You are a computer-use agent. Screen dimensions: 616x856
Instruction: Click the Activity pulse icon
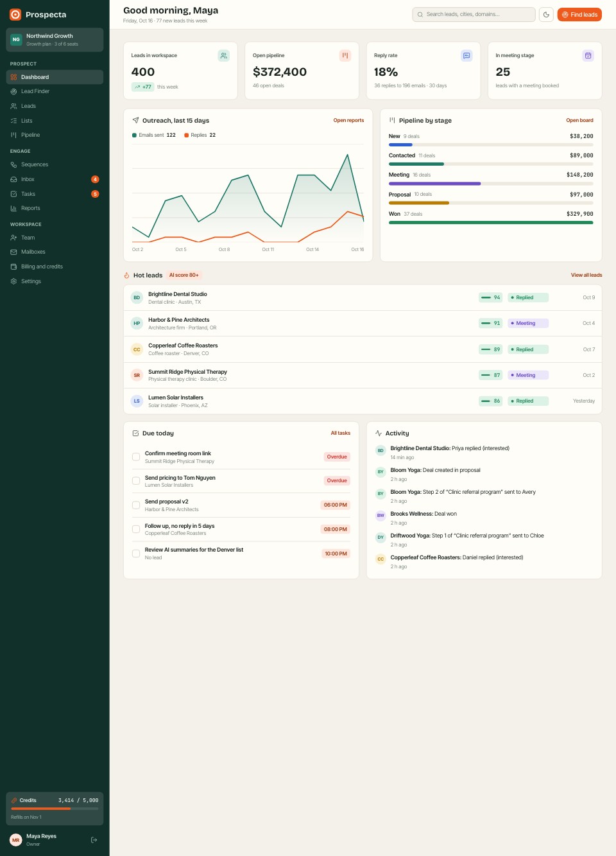click(x=379, y=433)
